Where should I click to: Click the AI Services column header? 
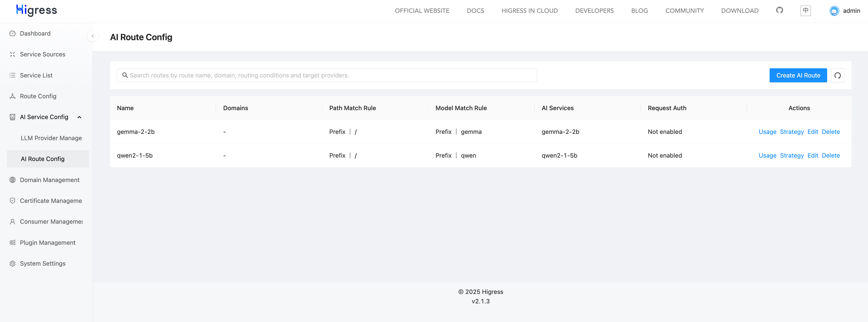click(x=557, y=108)
